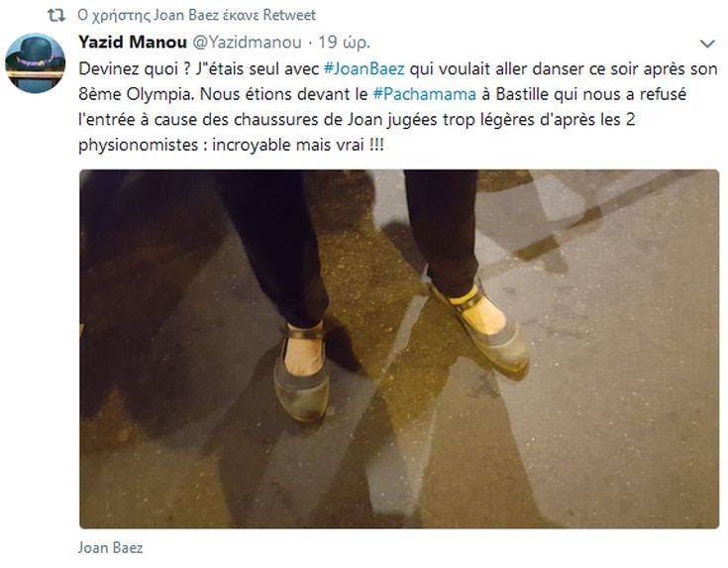Click the word 'physionomistes' in the tweet
728x568 pixels.
139,146
